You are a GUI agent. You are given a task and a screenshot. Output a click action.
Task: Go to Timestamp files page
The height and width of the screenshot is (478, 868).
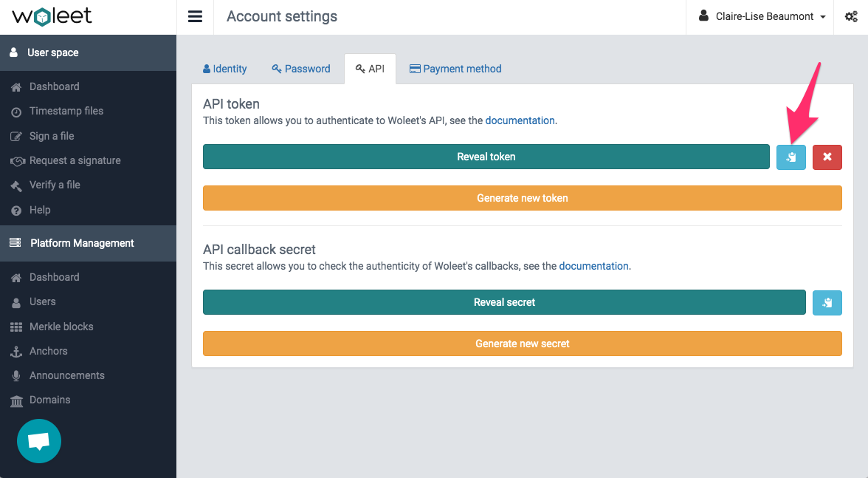pos(66,111)
